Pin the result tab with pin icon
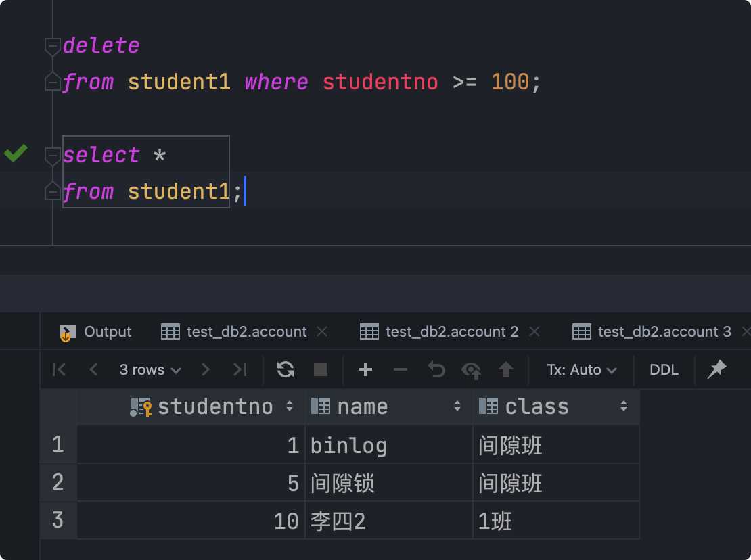This screenshot has width=751, height=560. tap(716, 369)
